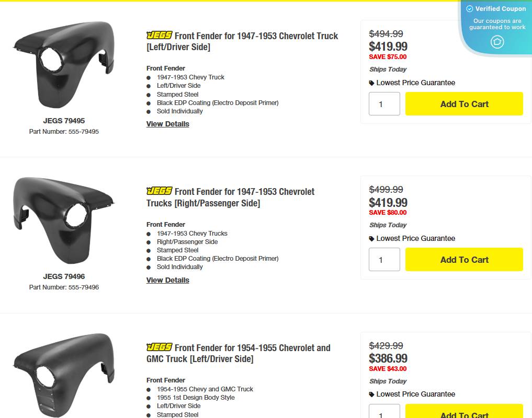Viewport: 532px width, 418px height.
Task: Click the quantity field for JEGS 79496
Action: 384,259
